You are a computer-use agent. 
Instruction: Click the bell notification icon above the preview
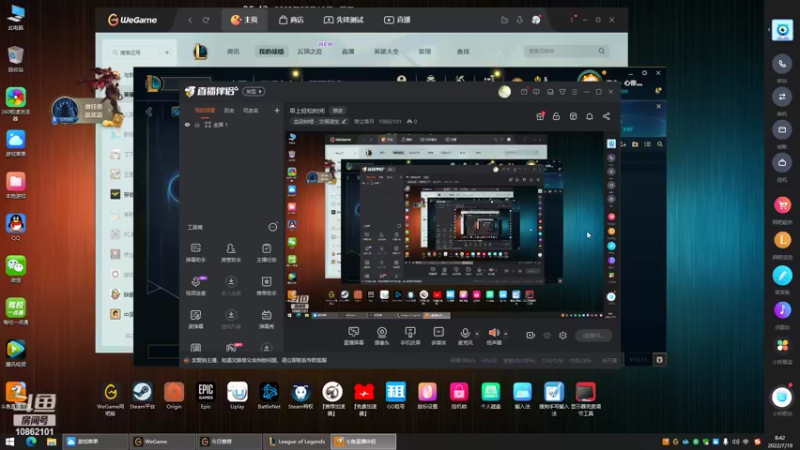pyautogui.click(x=589, y=116)
